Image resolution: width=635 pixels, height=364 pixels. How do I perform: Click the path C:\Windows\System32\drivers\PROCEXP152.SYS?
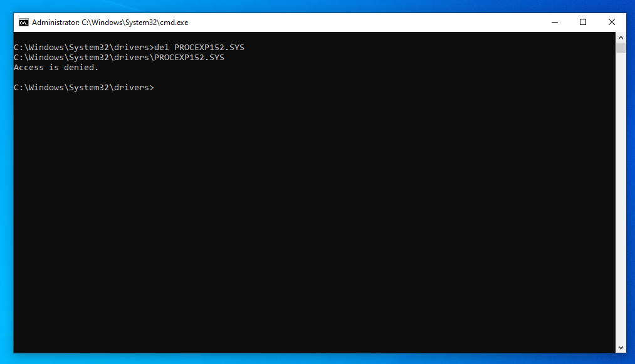click(119, 57)
